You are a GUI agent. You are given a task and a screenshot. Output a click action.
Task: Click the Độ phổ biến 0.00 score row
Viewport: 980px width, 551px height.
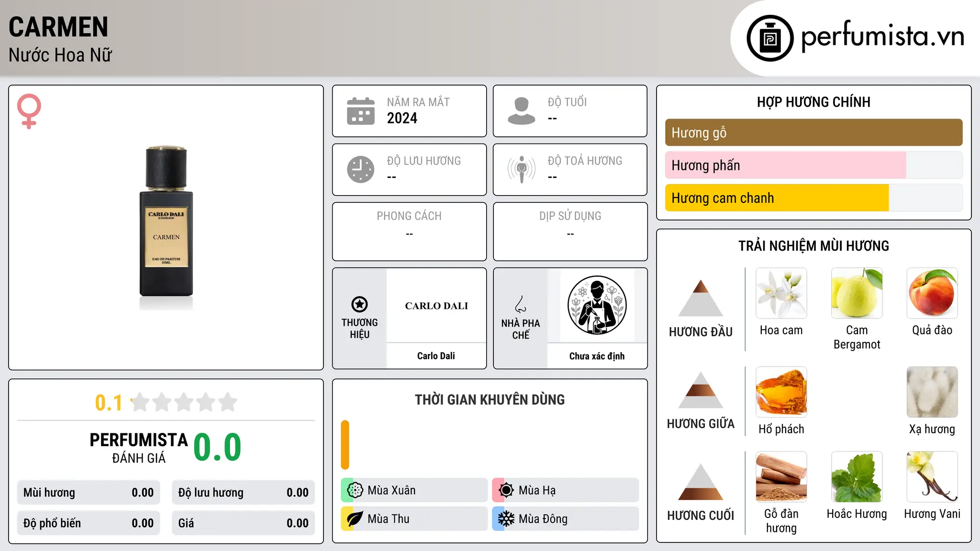pyautogui.click(x=89, y=523)
